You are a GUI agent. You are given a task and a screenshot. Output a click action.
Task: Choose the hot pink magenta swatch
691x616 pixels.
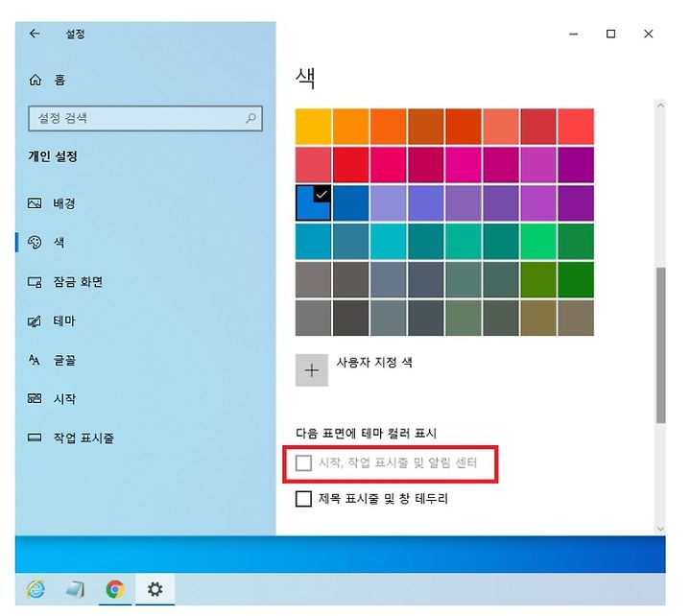pos(464,165)
